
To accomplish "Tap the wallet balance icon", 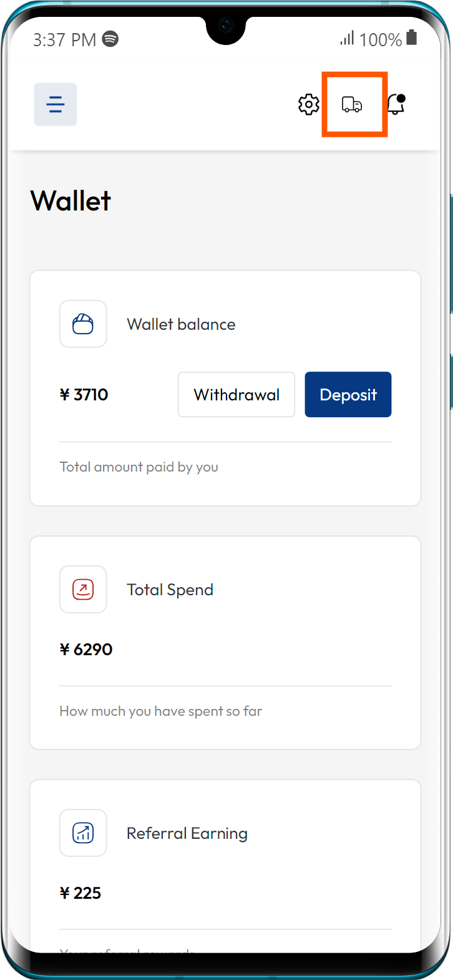I will tap(83, 324).
